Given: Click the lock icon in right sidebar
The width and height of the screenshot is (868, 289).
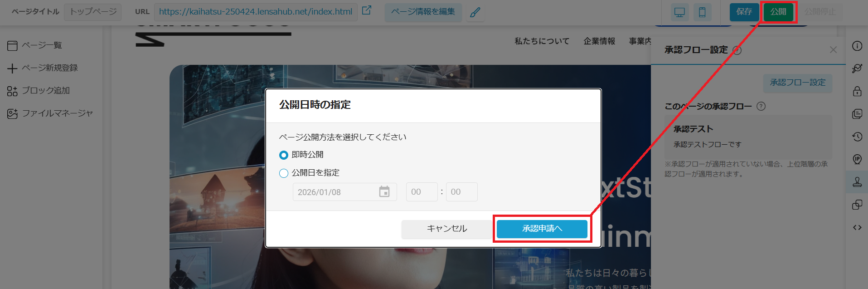Looking at the screenshot, I should coord(857,91).
